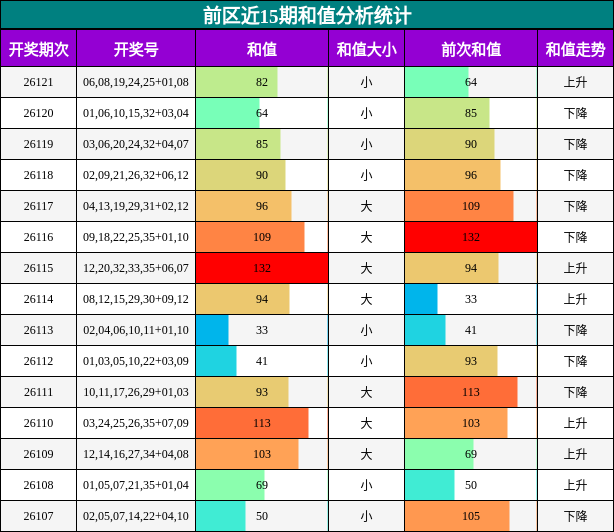614x532 pixels.
Task: Select draw numbers '01,03,05,10,22+03,09'
Action: [136, 361]
